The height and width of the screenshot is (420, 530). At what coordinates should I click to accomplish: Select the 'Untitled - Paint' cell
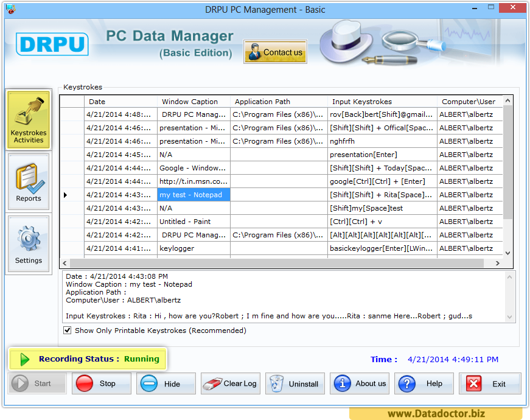pyautogui.click(x=194, y=222)
